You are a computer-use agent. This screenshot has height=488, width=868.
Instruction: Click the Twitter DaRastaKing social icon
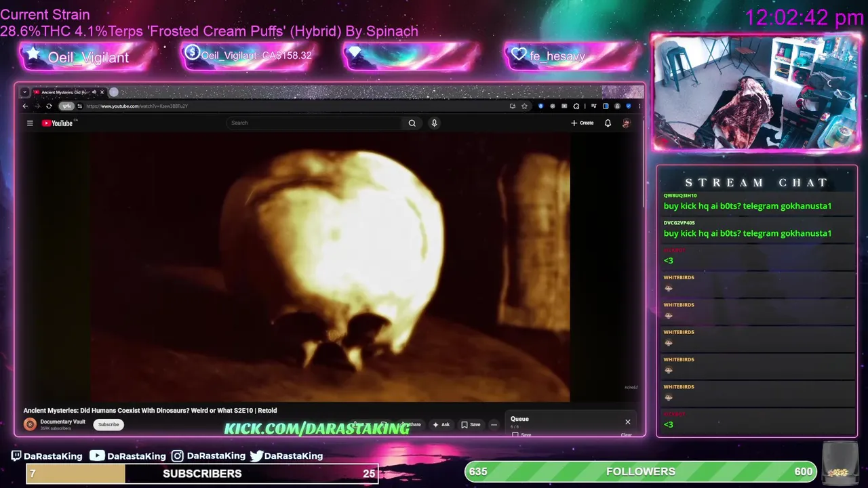[x=256, y=456]
